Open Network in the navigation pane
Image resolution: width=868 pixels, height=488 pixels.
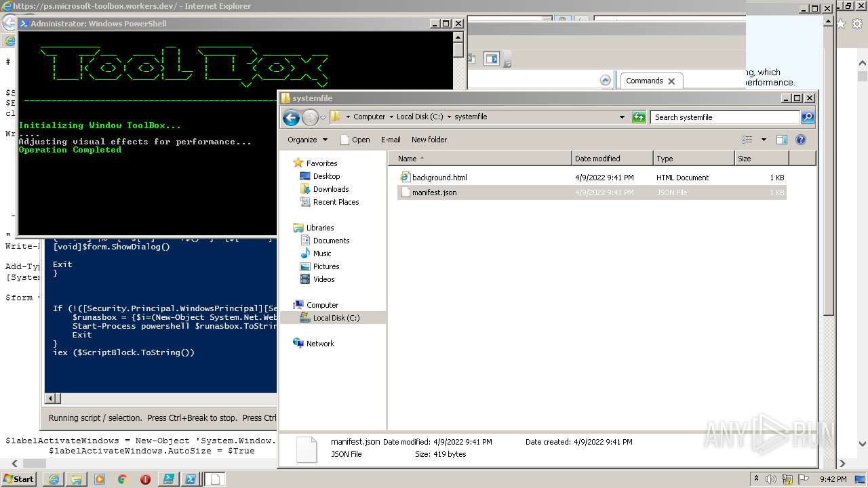320,344
